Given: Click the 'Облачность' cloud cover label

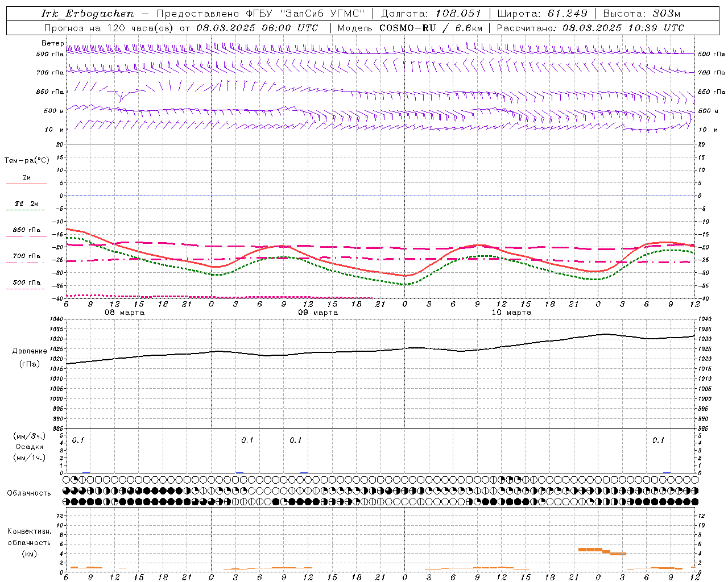Looking at the screenshot, I should [x=28, y=493].
